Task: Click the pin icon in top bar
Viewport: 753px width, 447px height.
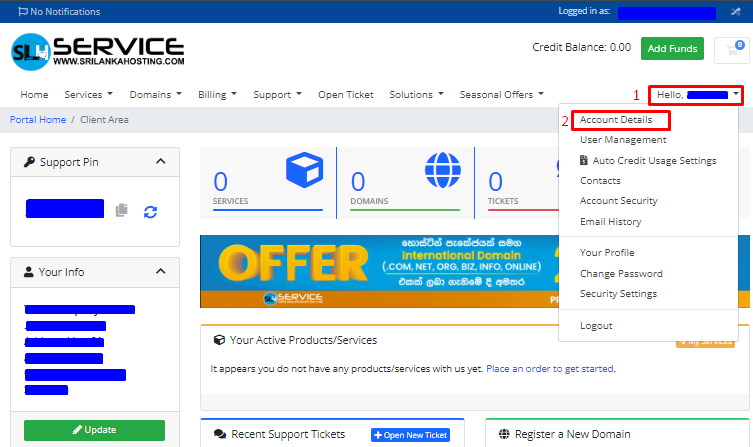Action: pyautogui.click(x=737, y=11)
